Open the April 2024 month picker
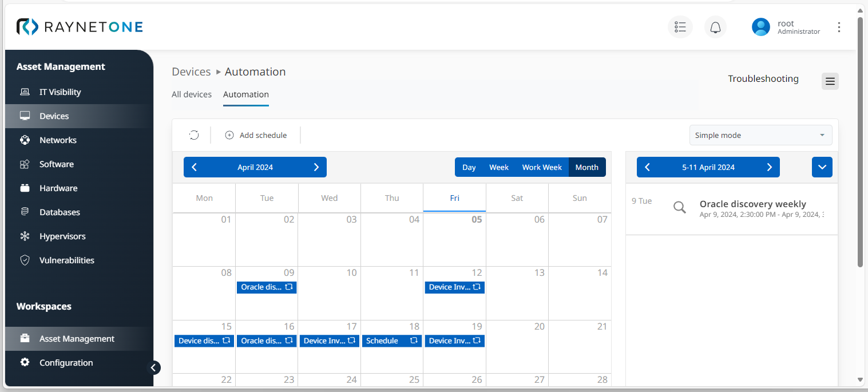 (x=255, y=167)
